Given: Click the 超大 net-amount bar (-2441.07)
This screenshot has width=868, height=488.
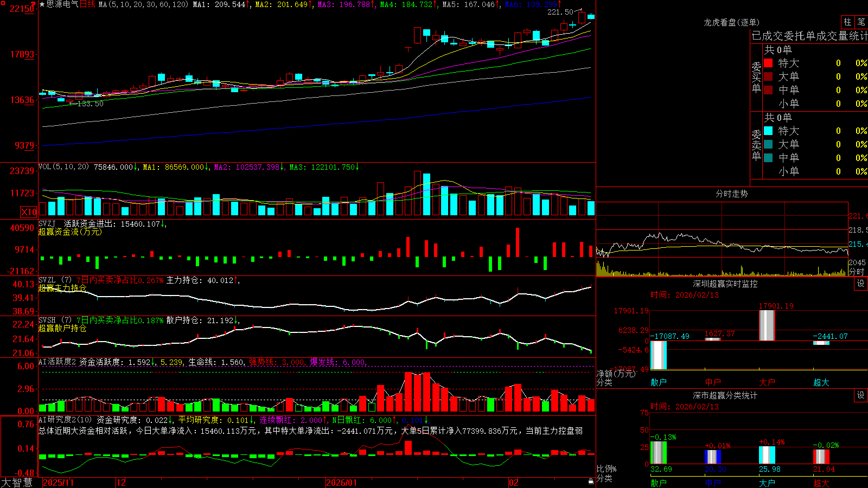Looking at the screenshot, I should pos(821,343).
